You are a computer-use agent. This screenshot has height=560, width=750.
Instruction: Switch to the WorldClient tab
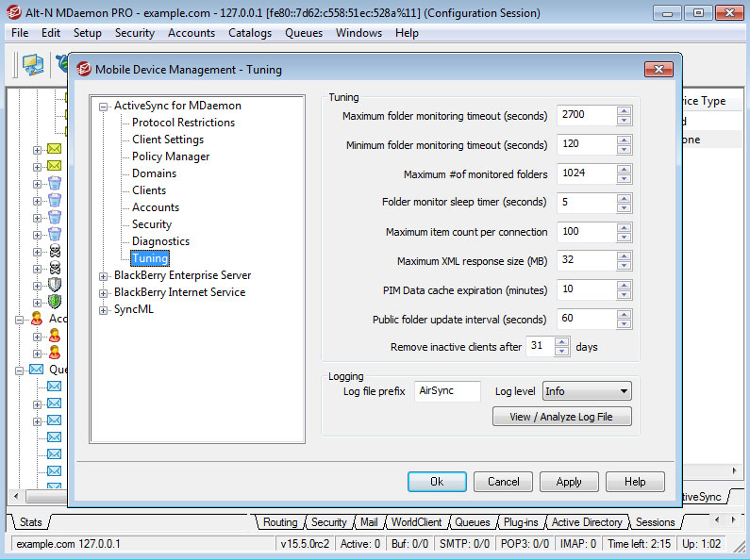[417, 522]
